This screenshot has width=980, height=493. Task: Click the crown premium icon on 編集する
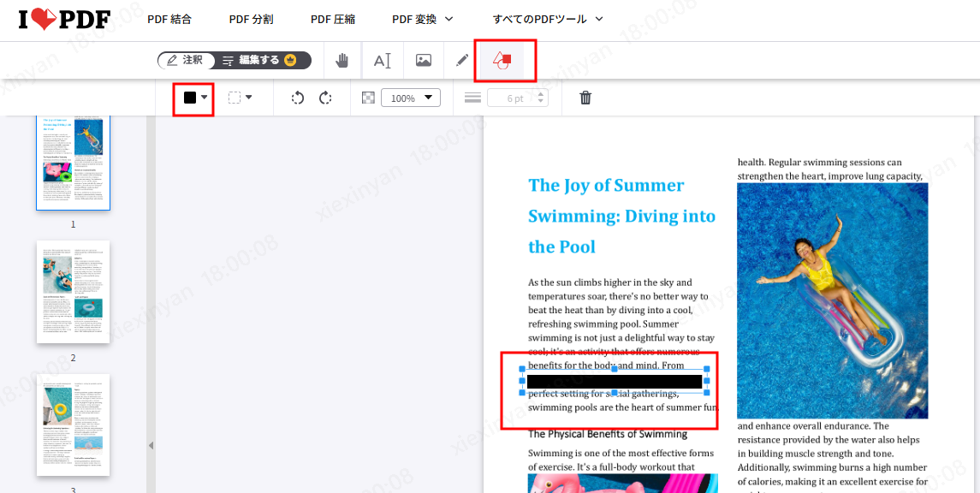click(x=290, y=61)
